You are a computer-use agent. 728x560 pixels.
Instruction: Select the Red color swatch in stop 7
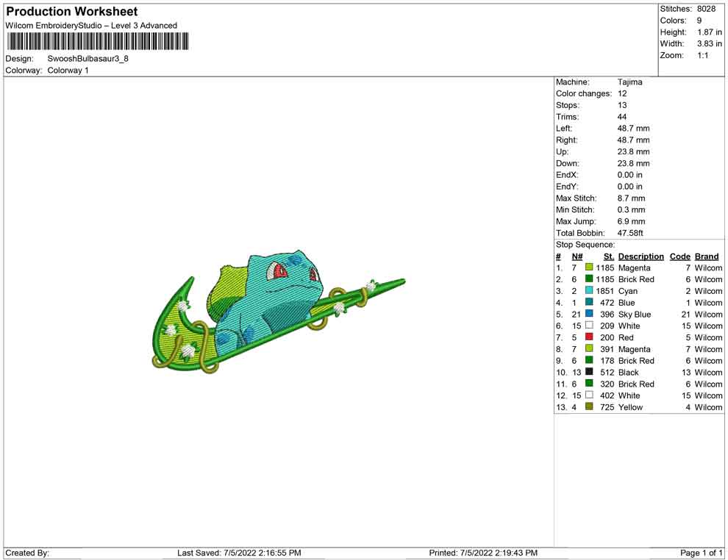pyautogui.click(x=589, y=337)
